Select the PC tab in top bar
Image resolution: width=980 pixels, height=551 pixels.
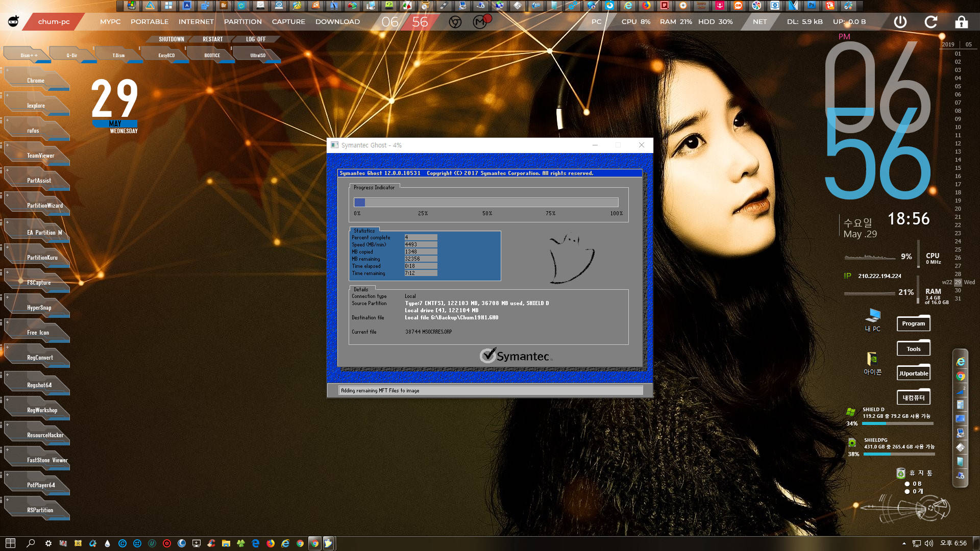pos(596,22)
